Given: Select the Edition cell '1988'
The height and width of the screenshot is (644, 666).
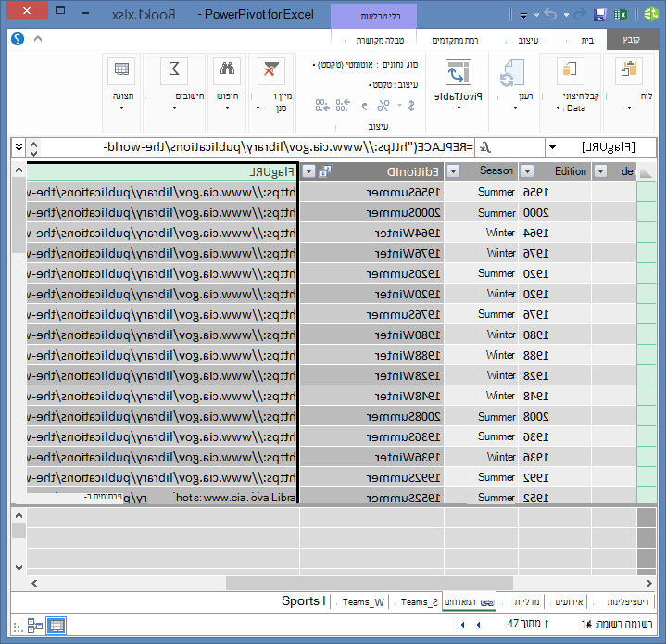Looking at the screenshot, I should click(x=554, y=355).
